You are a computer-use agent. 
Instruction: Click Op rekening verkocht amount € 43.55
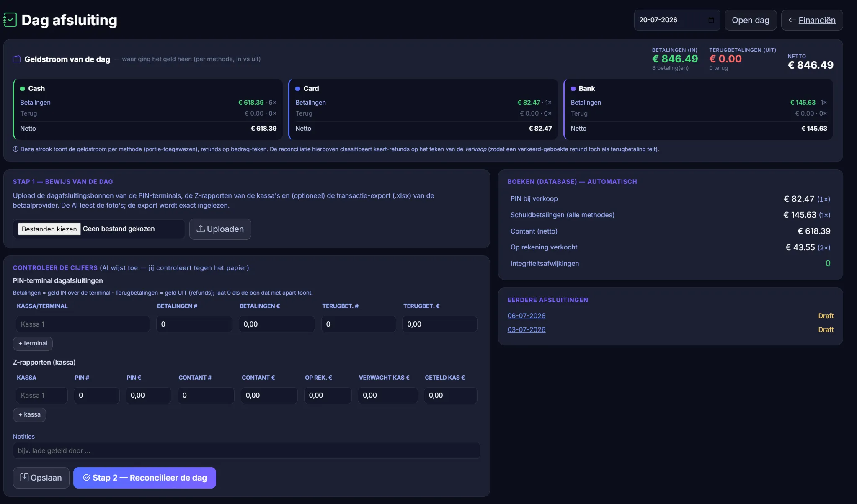click(x=800, y=247)
